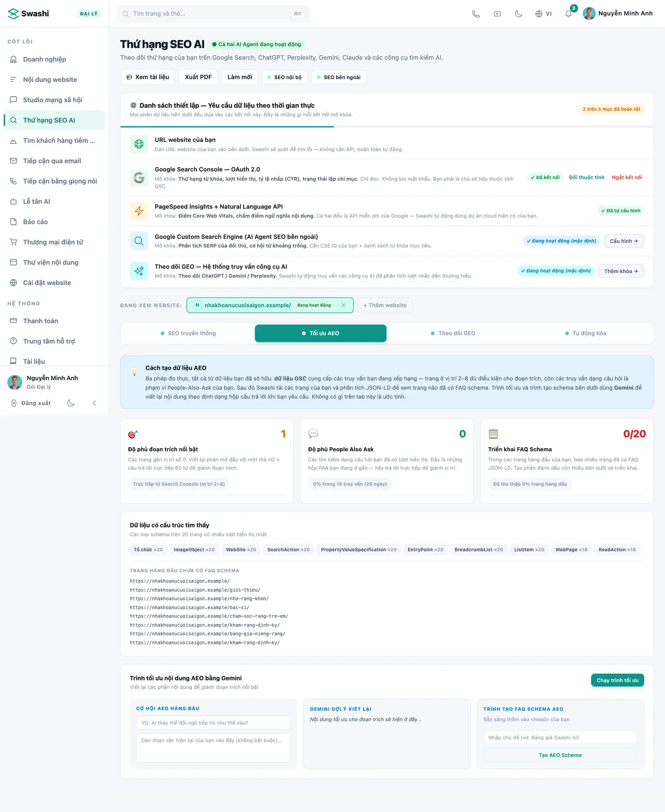665x812 pixels.
Task: Open the video tutorial icon in header
Action: coord(497,14)
